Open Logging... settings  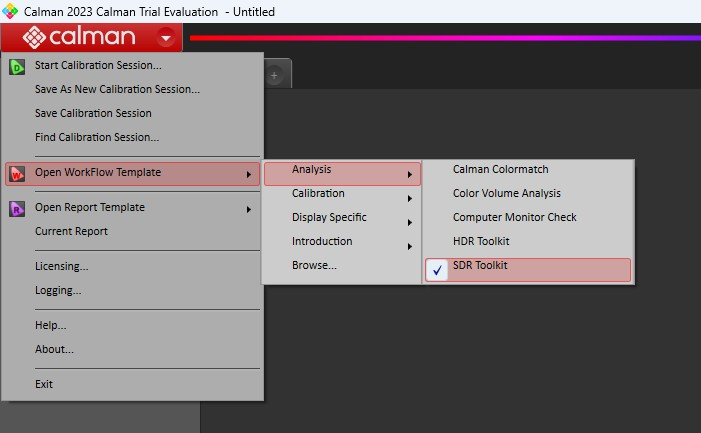click(x=58, y=290)
